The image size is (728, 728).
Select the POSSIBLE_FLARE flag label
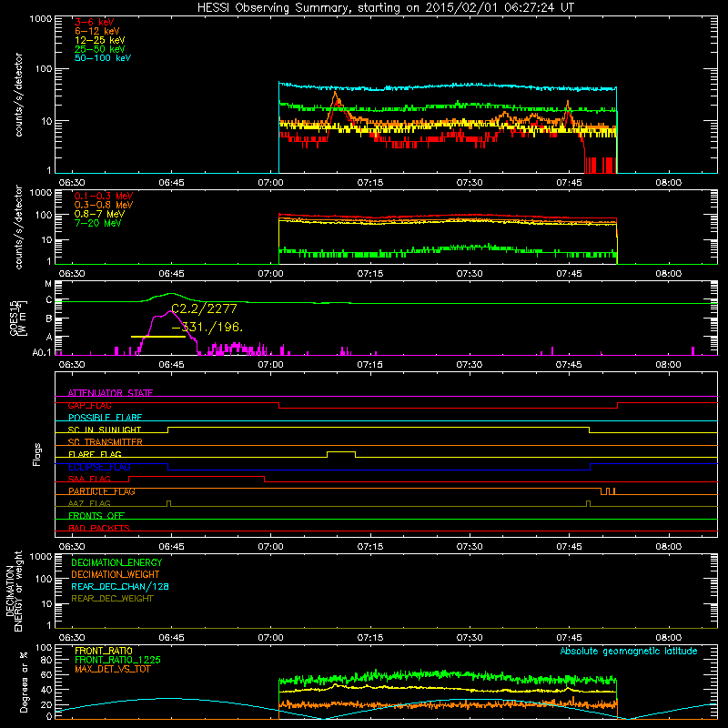[105, 418]
